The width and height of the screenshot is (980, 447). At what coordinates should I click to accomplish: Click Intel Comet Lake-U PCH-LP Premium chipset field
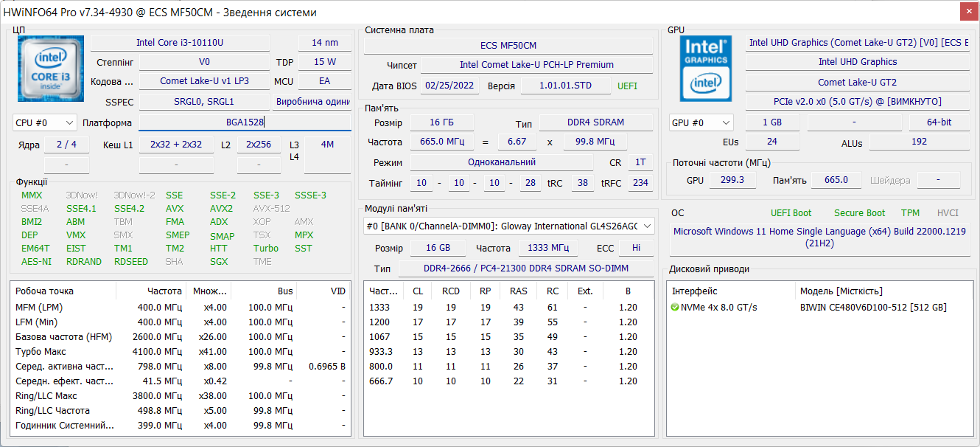pyautogui.click(x=536, y=65)
